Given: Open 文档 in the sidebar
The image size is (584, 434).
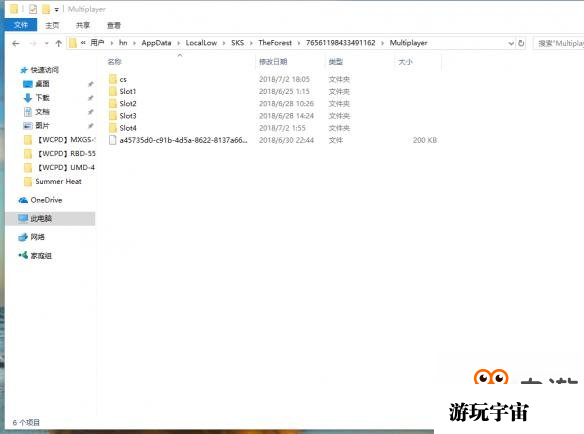Looking at the screenshot, I should click(42, 112).
